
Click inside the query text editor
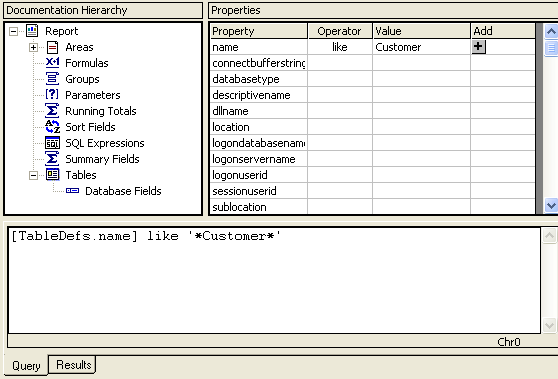(x=274, y=280)
